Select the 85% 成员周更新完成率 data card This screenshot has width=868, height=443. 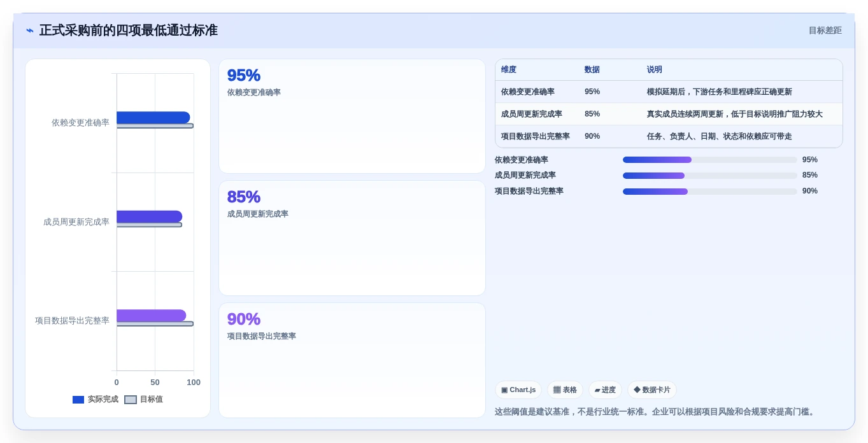[352, 238]
